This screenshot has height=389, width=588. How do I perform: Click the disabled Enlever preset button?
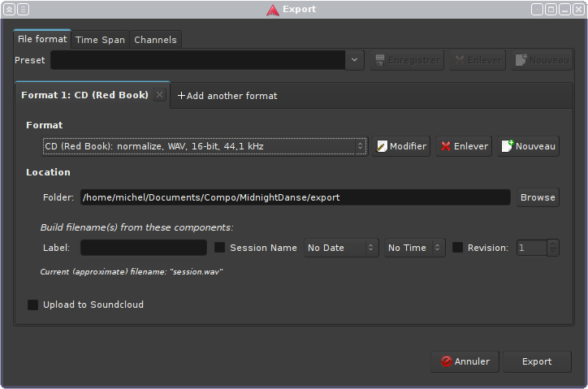pos(478,60)
